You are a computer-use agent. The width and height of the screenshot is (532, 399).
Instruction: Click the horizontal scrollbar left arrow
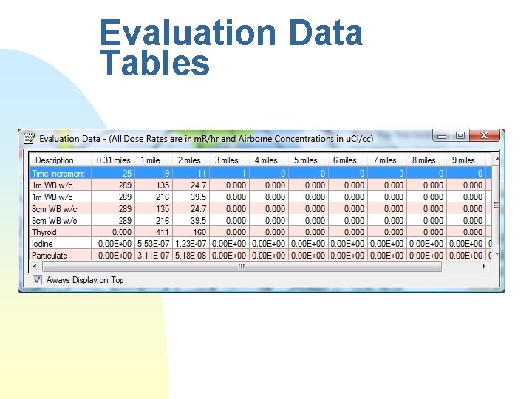[x=35, y=266]
